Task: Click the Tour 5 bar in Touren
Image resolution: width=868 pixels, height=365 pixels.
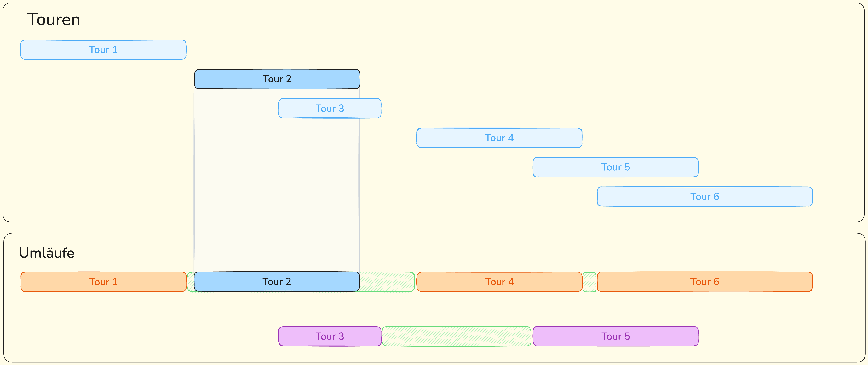Action: coord(615,167)
